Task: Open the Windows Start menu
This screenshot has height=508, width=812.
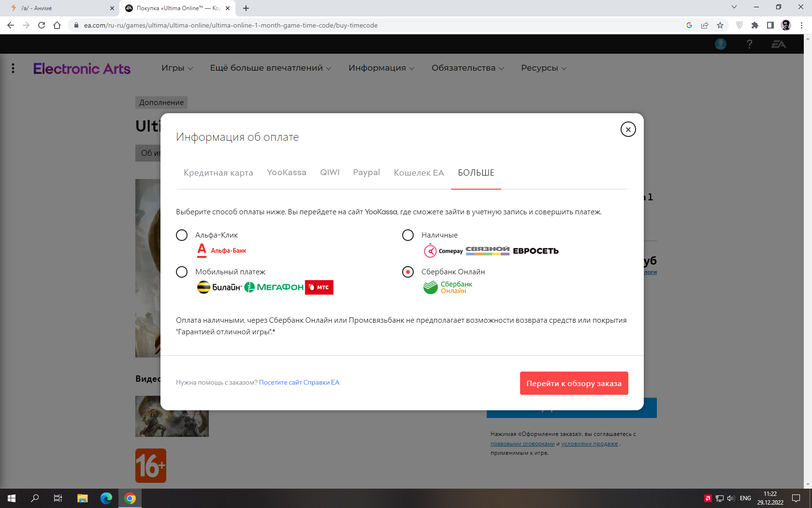Action: coord(12,498)
